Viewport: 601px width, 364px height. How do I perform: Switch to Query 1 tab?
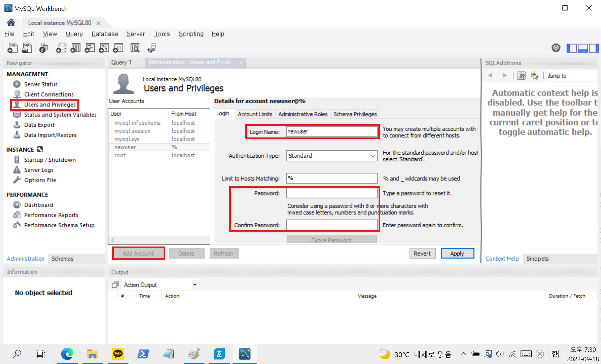pos(121,62)
